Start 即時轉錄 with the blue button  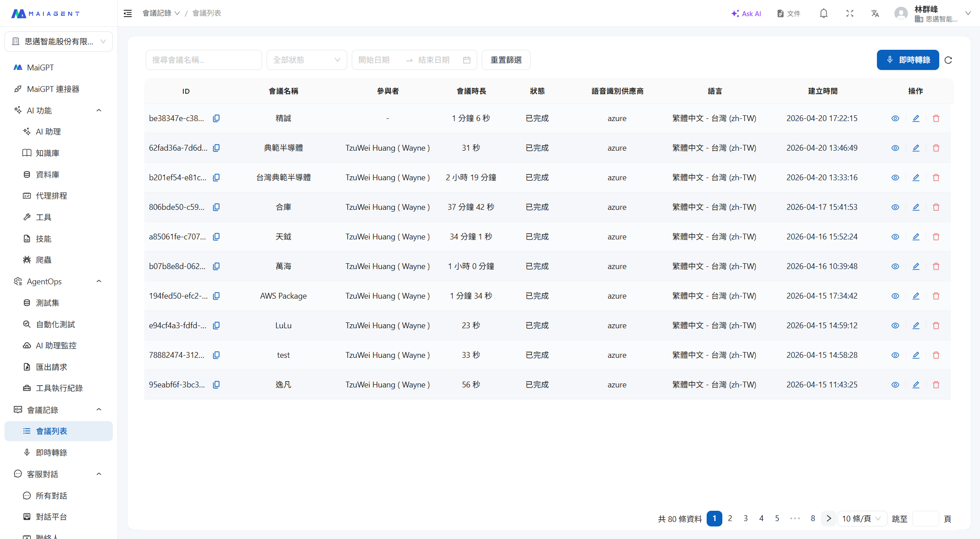[908, 60]
